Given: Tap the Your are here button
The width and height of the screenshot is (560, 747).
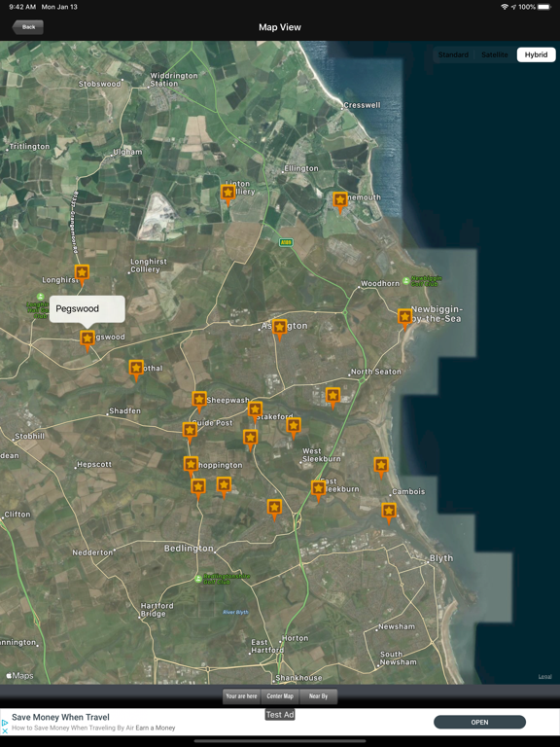Looking at the screenshot, I should coord(241,696).
